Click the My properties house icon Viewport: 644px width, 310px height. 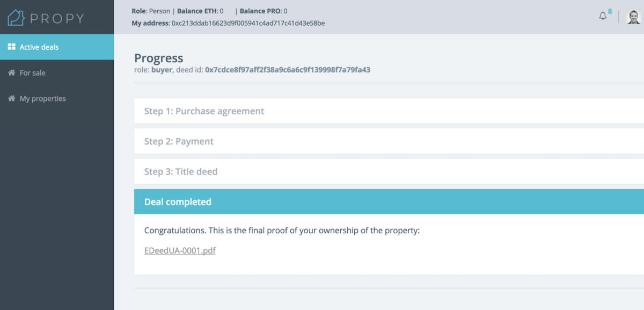click(x=11, y=99)
